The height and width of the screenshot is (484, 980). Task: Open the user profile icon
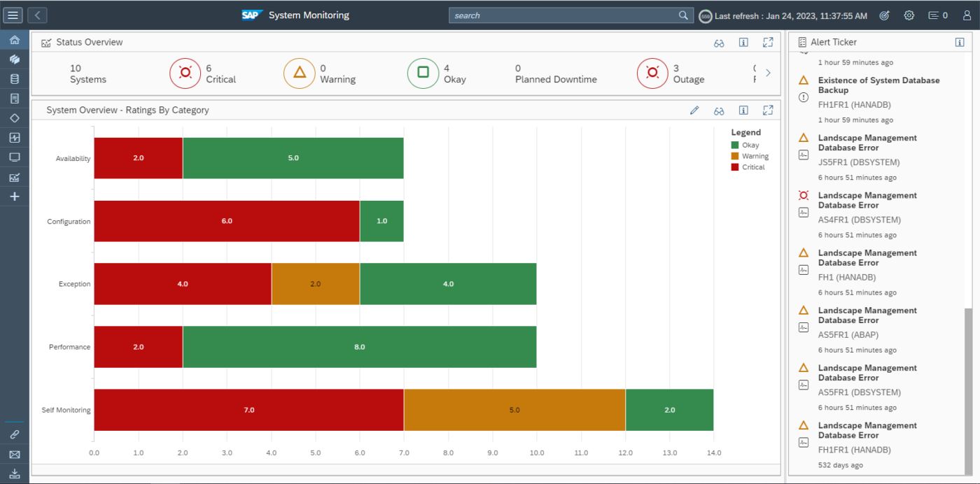967,15
